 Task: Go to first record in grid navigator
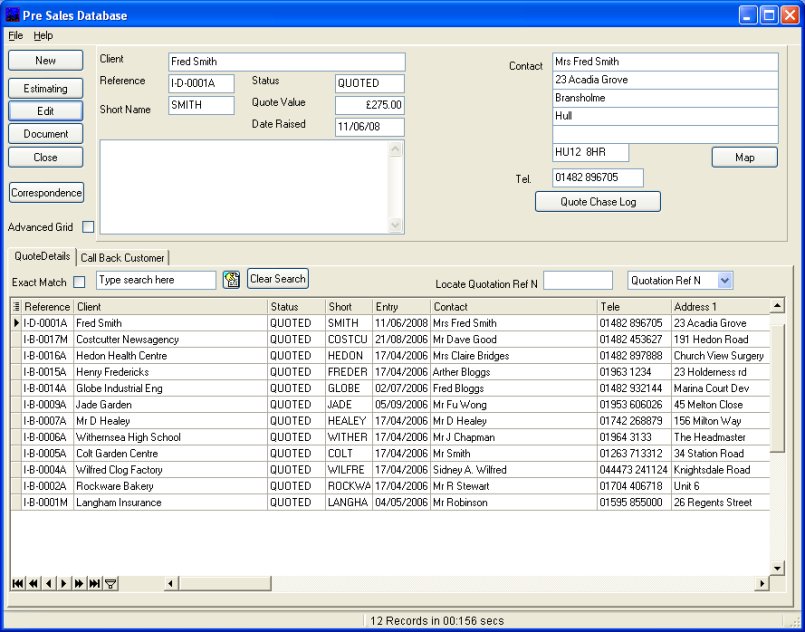[x=17, y=583]
